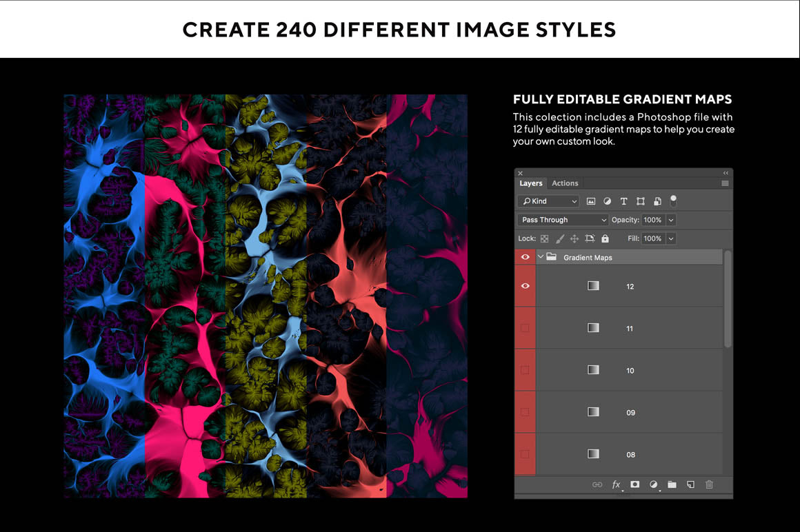
Task: Open the Layers panel hamburger menu
Action: point(725,183)
